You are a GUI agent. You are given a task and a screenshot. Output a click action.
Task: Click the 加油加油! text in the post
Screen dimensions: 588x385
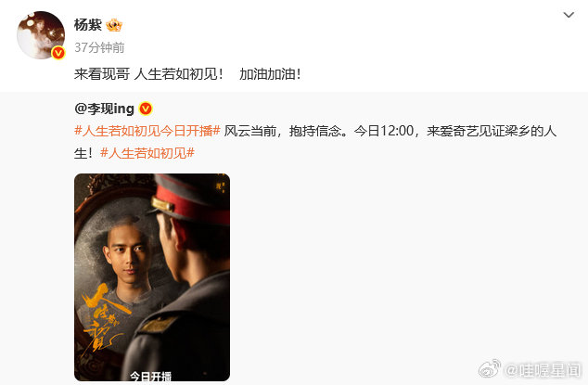[270, 74]
